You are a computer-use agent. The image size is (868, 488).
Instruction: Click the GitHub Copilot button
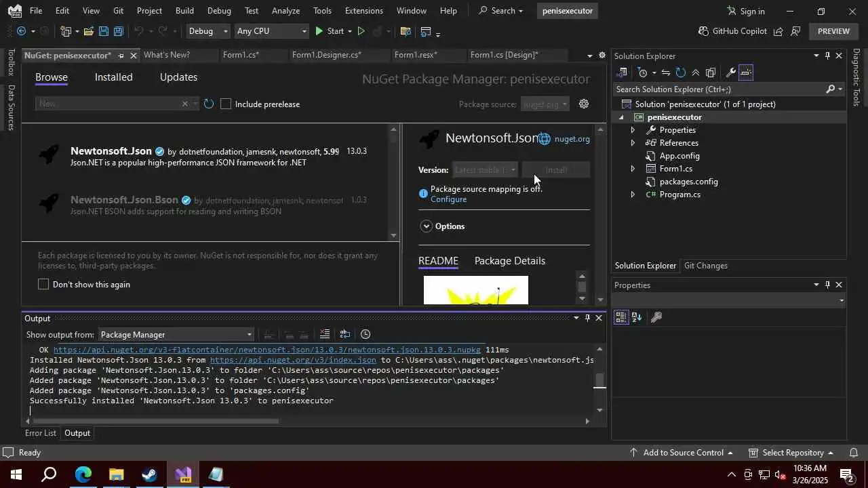(x=732, y=31)
